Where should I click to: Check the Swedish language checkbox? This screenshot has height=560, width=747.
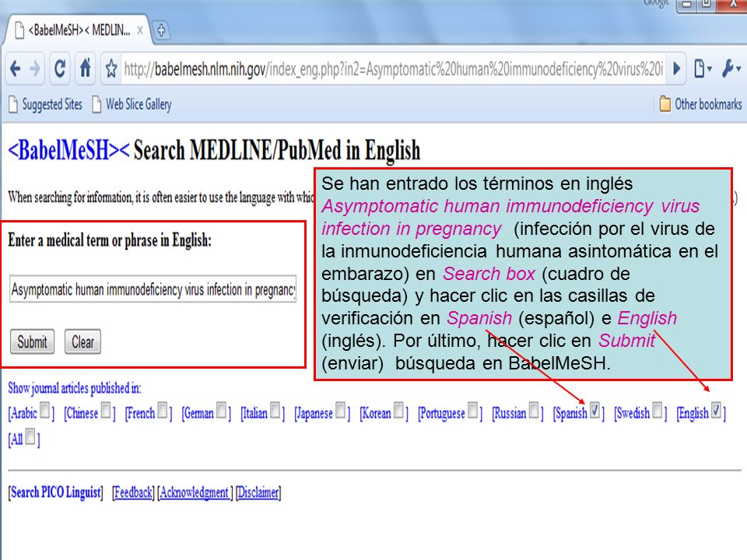(657, 410)
